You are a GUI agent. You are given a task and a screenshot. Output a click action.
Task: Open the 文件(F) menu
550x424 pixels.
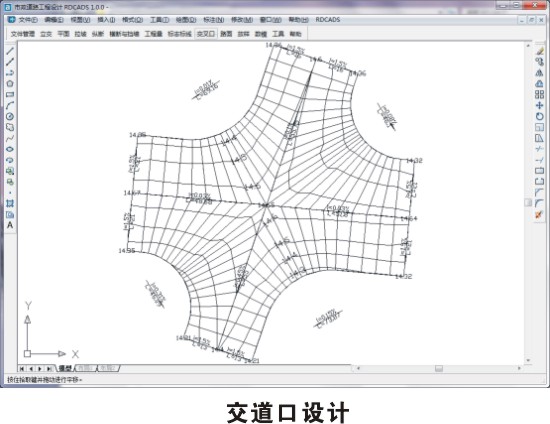coord(28,20)
